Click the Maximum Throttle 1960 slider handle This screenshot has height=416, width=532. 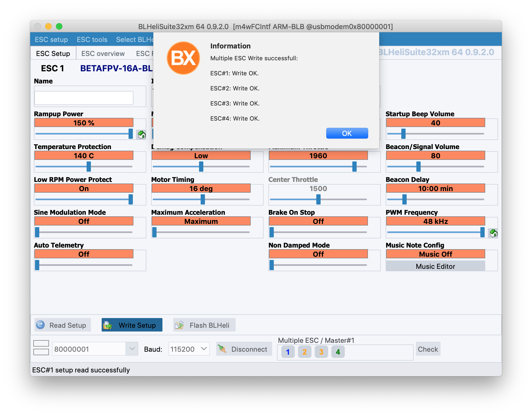point(354,167)
